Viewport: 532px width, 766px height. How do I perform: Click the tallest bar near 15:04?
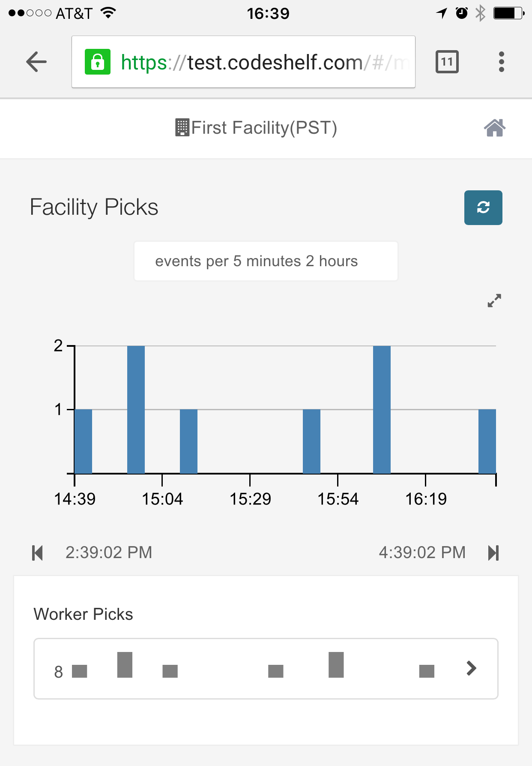tap(136, 409)
